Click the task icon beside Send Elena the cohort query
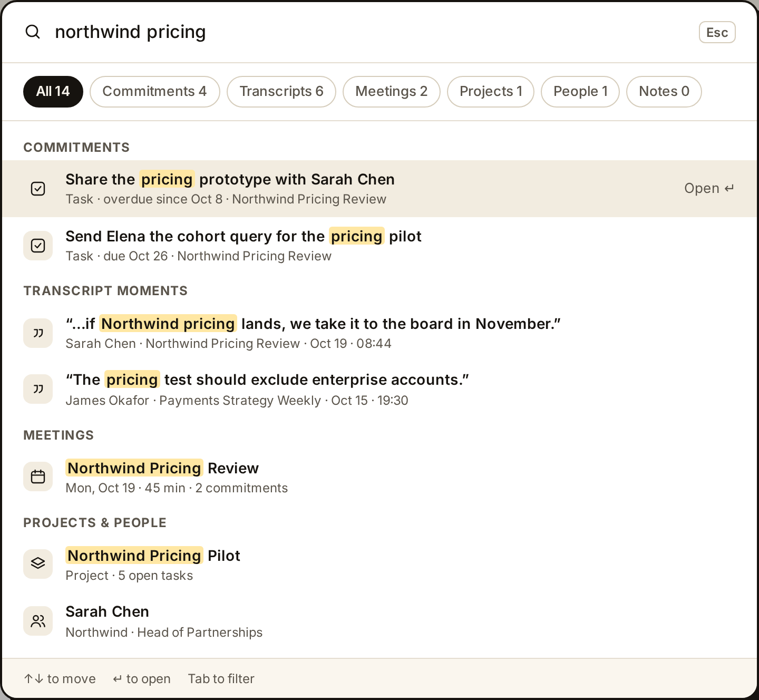The image size is (759, 700). (38, 246)
